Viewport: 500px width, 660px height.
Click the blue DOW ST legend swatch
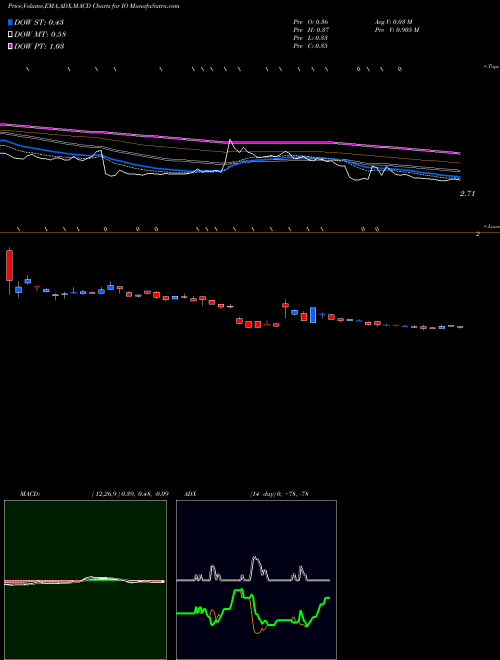(10, 22)
